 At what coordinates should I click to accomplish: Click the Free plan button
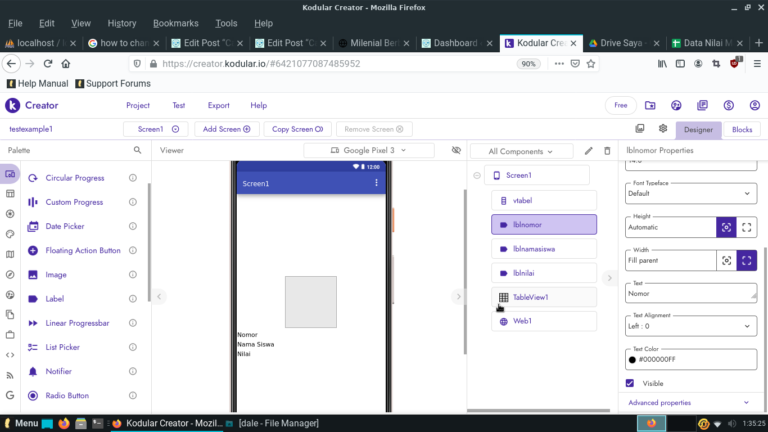621,105
